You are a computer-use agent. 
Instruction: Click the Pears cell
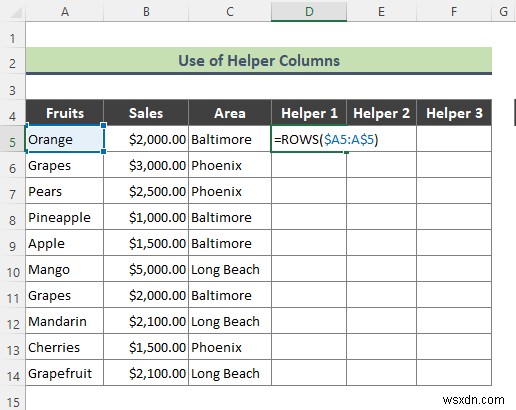click(65, 191)
